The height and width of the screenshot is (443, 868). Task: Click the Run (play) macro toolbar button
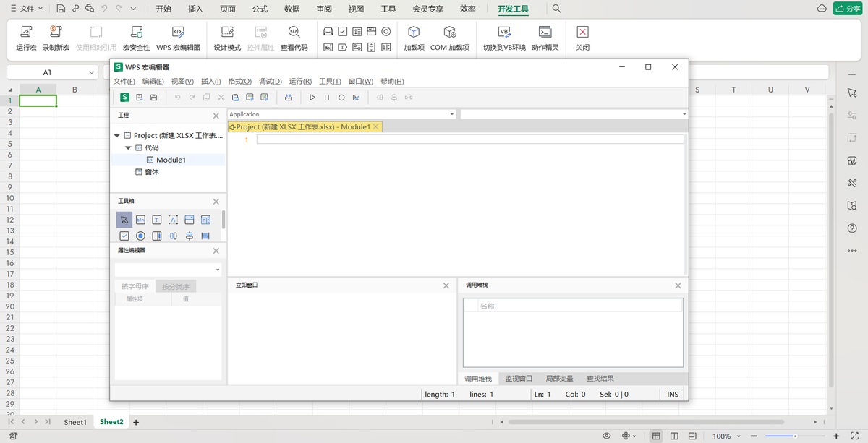(x=312, y=97)
